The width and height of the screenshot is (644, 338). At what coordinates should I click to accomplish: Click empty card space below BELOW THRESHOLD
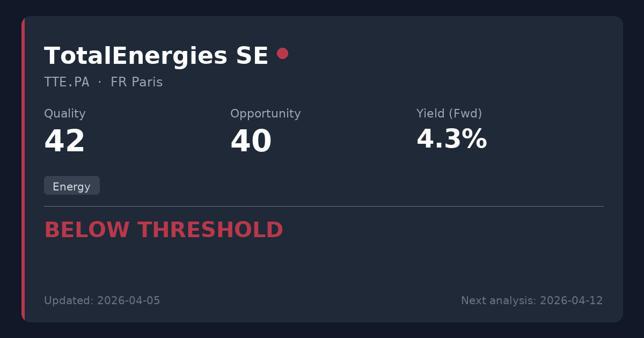point(322,266)
